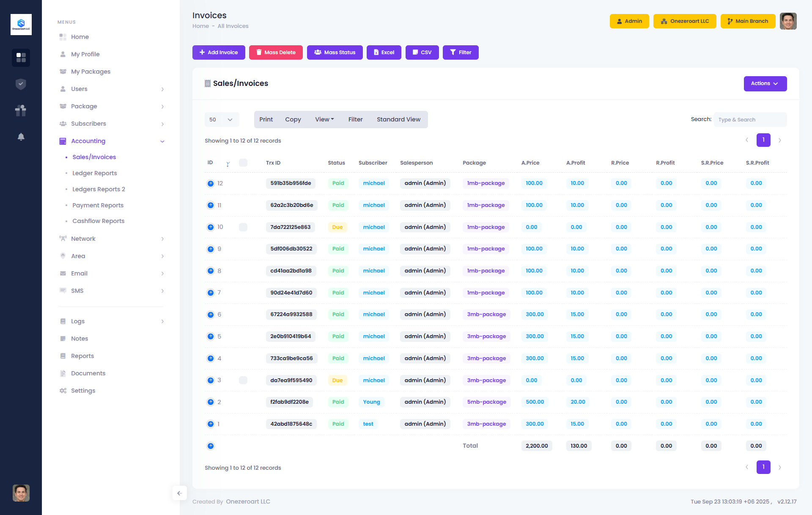Open the user avatar at the top right

click(x=788, y=21)
